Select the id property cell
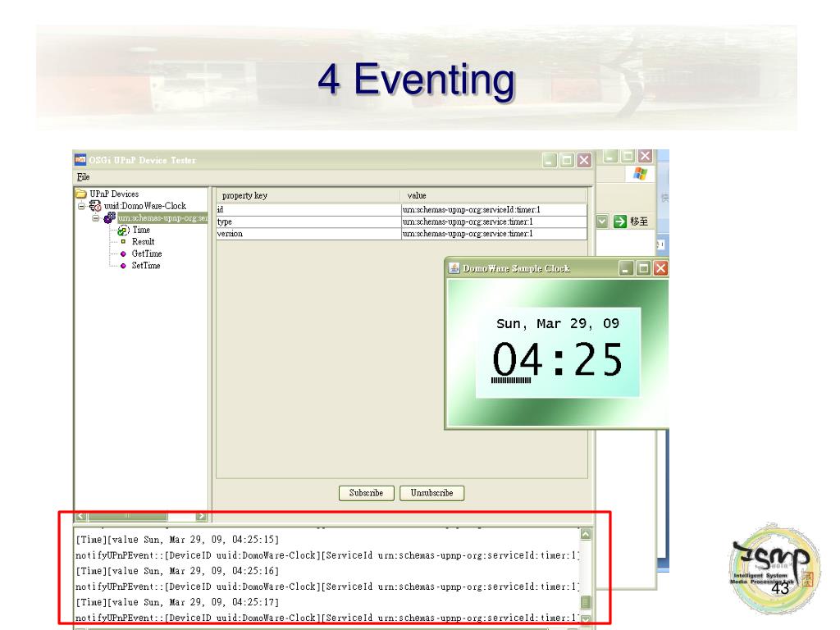Image resolution: width=840 pixels, height=630 pixels. (x=308, y=209)
